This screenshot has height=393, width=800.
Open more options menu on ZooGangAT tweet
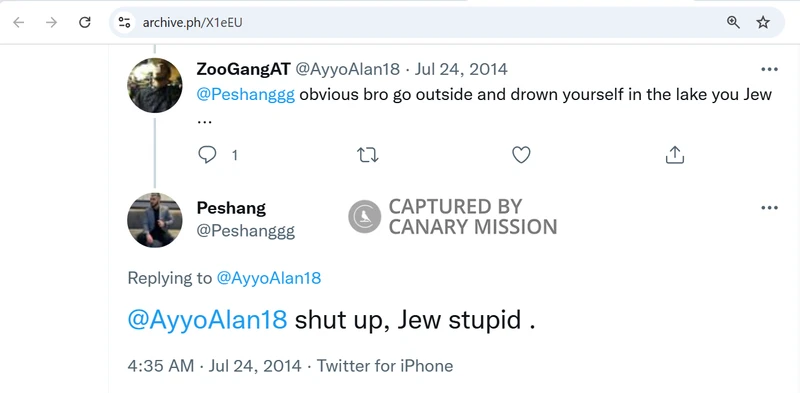(x=769, y=69)
